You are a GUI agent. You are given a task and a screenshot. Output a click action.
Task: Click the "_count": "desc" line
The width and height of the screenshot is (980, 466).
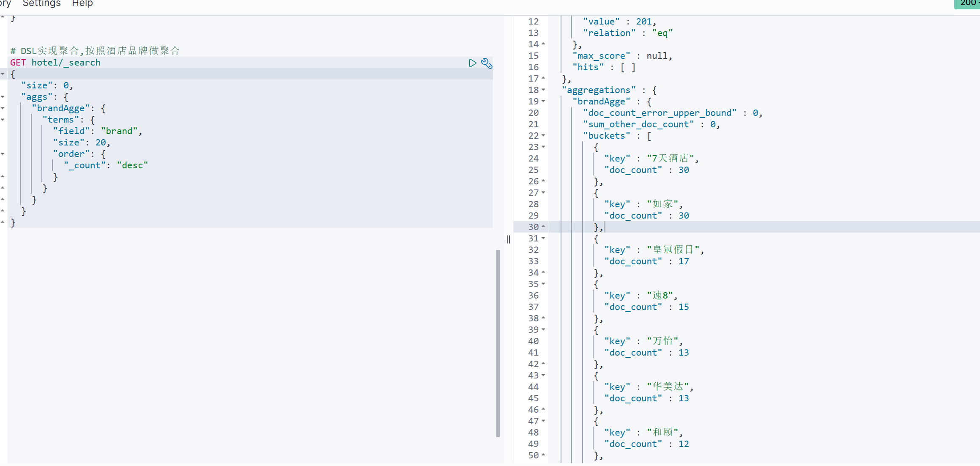[106, 165]
